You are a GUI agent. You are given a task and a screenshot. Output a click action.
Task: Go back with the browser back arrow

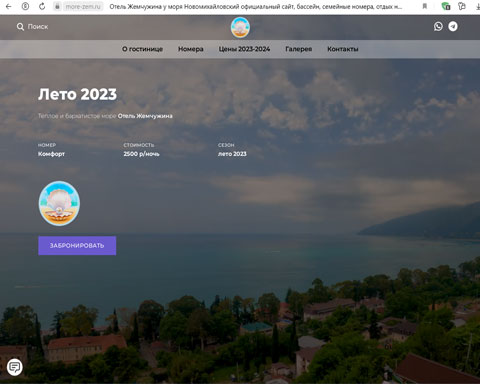9,6
